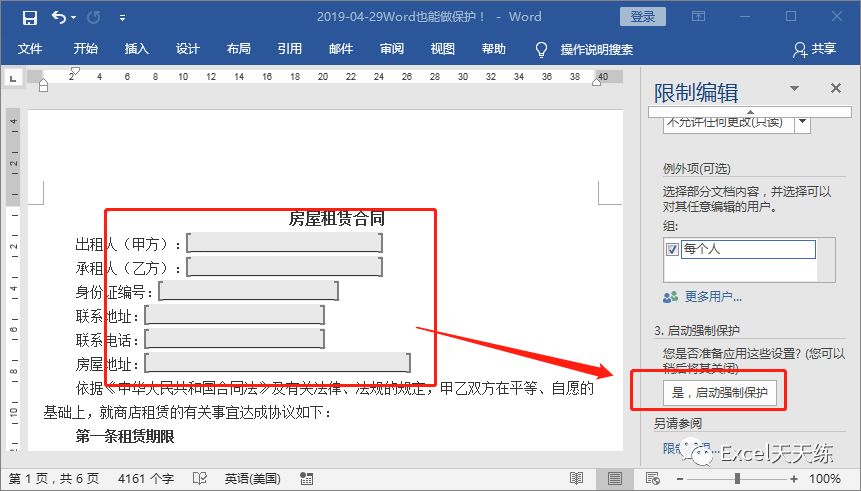
Task: Click the macro recording icon in status bar
Action: pos(306,478)
